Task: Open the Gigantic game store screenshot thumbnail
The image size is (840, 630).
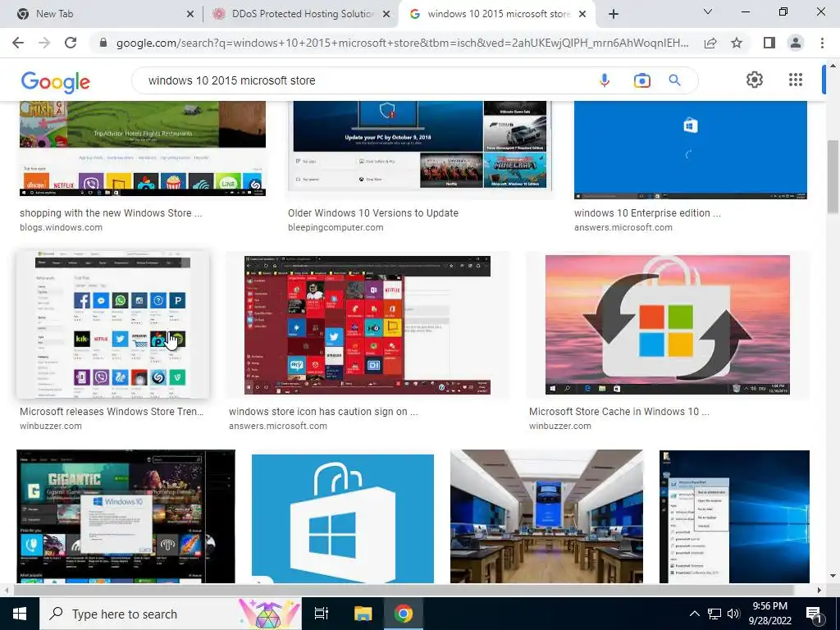Action: tap(126, 517)
